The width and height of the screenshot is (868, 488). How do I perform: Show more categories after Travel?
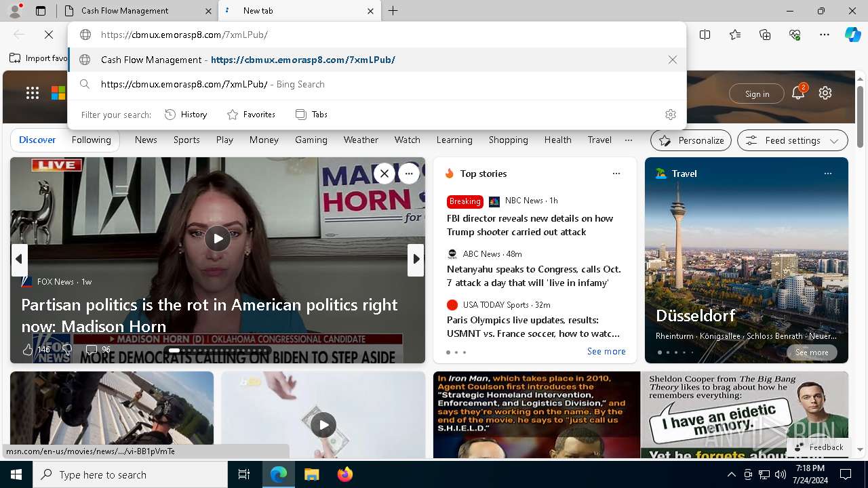[629, 140]
